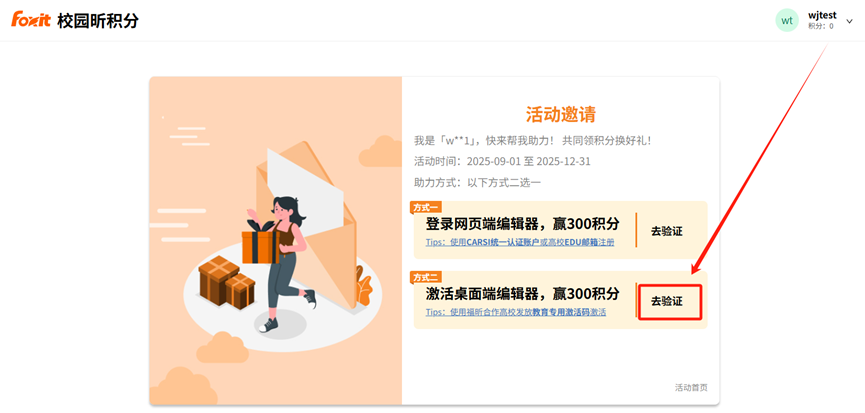The width and height of the screenshot is (865, 413).
Task: Open the wt user avatar circle
Action: [787, 20]
